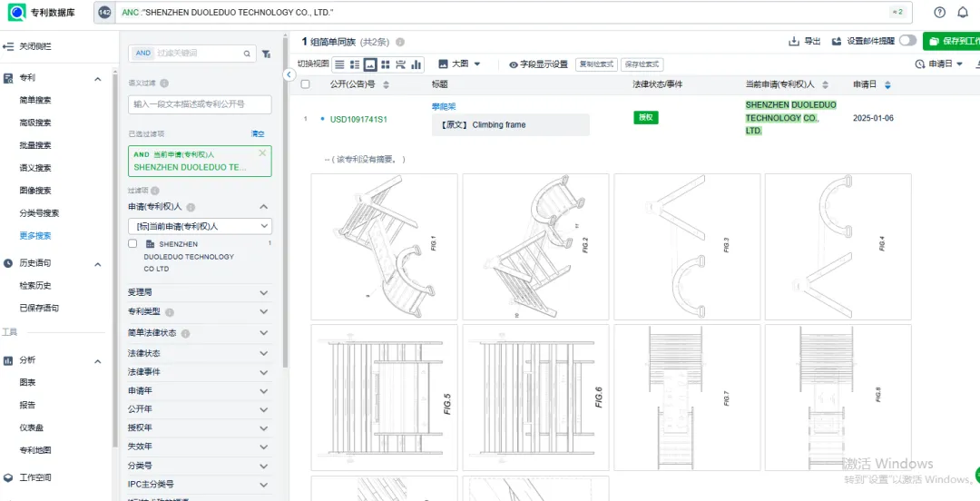980x501 pixels.
Task: Remove selected applicant filter with X
Action: pos(262,153)
